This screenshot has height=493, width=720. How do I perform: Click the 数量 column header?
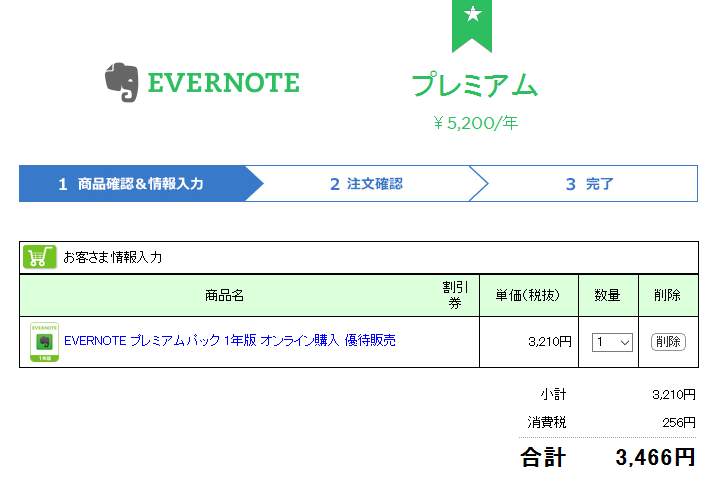[608, 295]
